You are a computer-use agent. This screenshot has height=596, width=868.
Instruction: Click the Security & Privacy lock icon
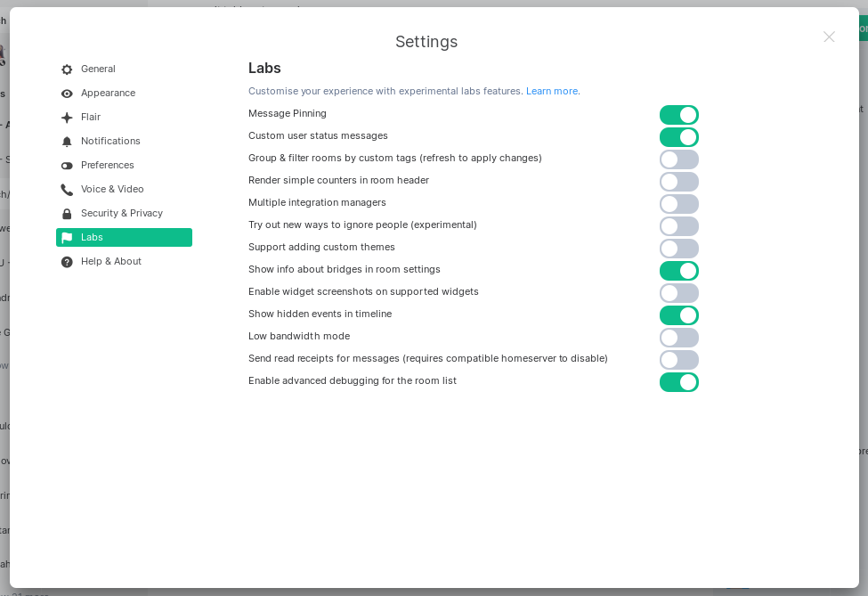67,214
